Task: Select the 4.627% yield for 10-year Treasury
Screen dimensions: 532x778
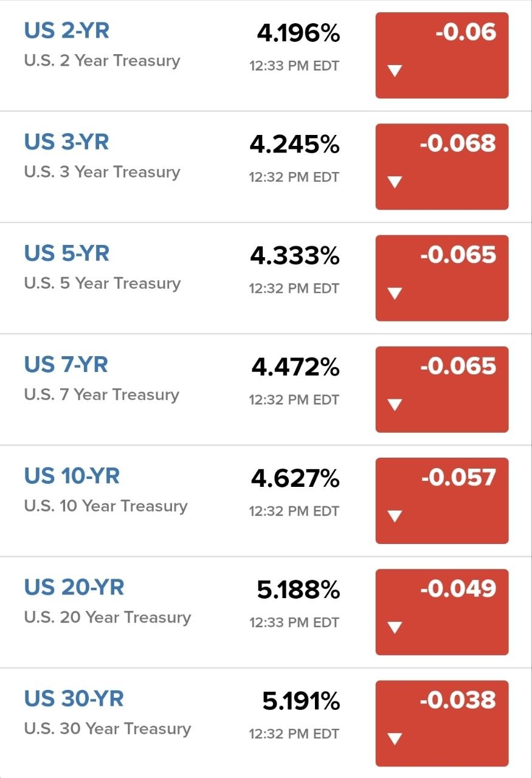Action: coord(295,478)
